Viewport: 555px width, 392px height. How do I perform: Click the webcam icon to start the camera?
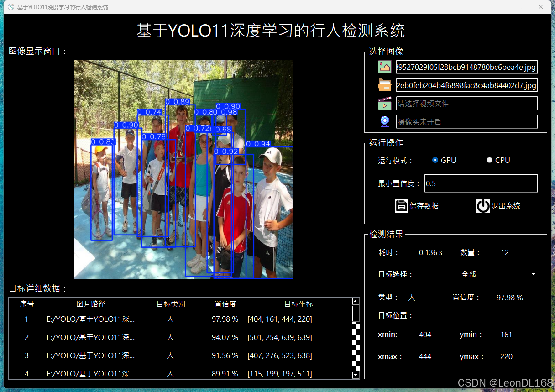384,121
